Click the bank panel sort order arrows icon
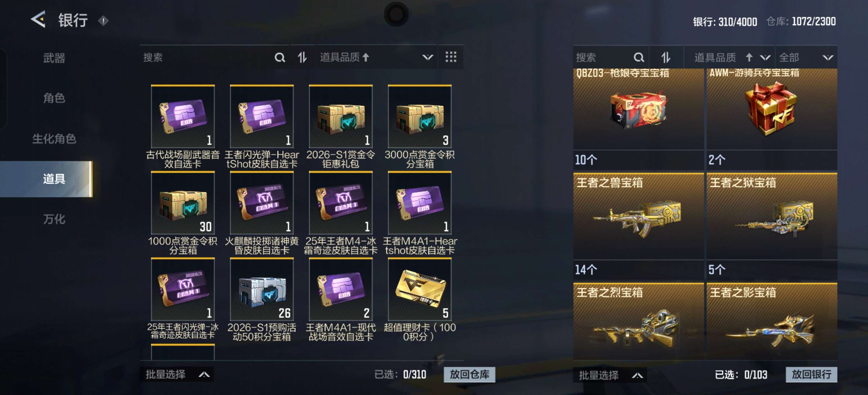 302,57
